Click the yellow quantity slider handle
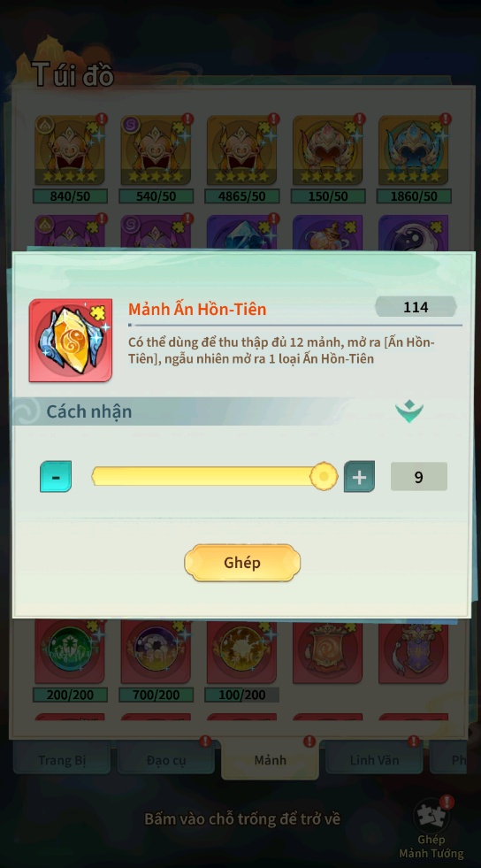Screen dimensions: 481x868 tap(324, 476)
